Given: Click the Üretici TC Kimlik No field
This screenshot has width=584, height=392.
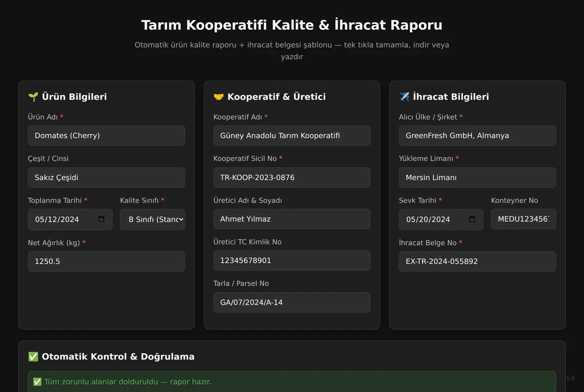Looking at the screenshot, I should click(x=292, y=261).
